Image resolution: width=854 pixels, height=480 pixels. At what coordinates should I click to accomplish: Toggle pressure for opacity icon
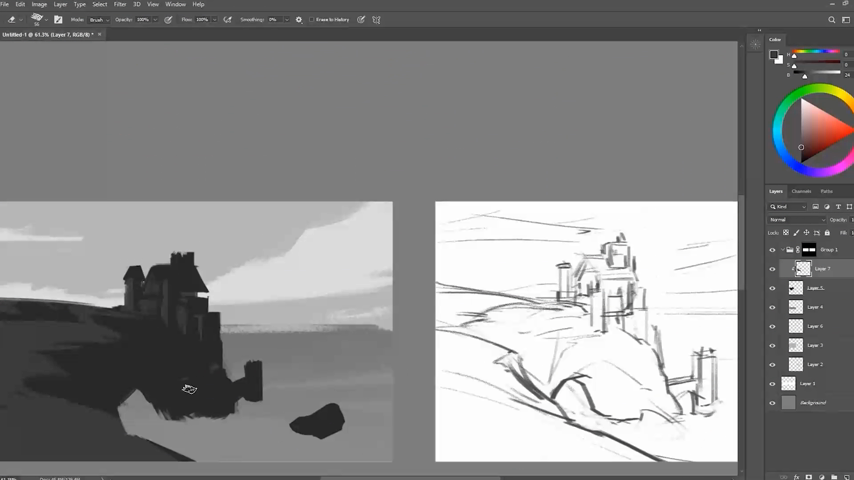coord(168,20)
